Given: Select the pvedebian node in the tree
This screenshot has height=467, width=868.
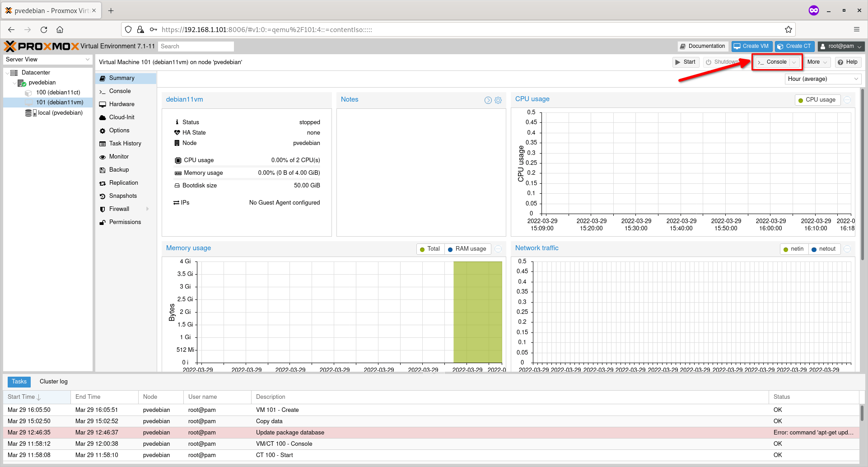Looking at the screenshot, I should [x=42, y=83].
